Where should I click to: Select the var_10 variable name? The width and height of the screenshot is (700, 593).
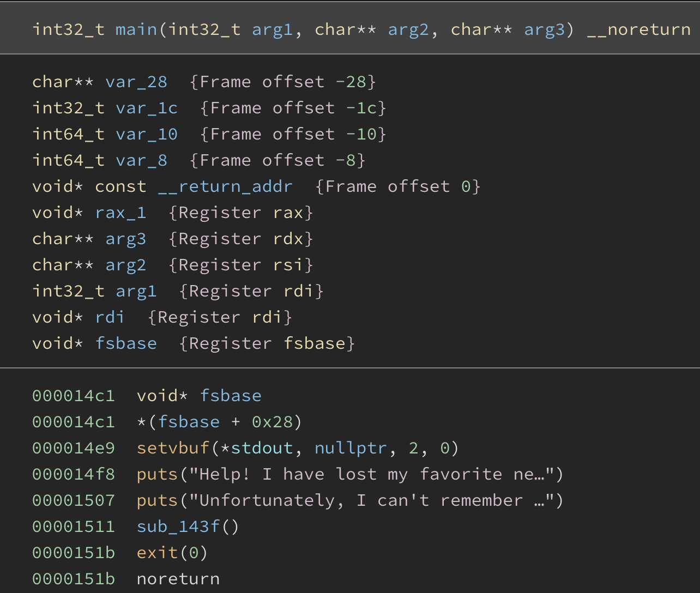147,134
